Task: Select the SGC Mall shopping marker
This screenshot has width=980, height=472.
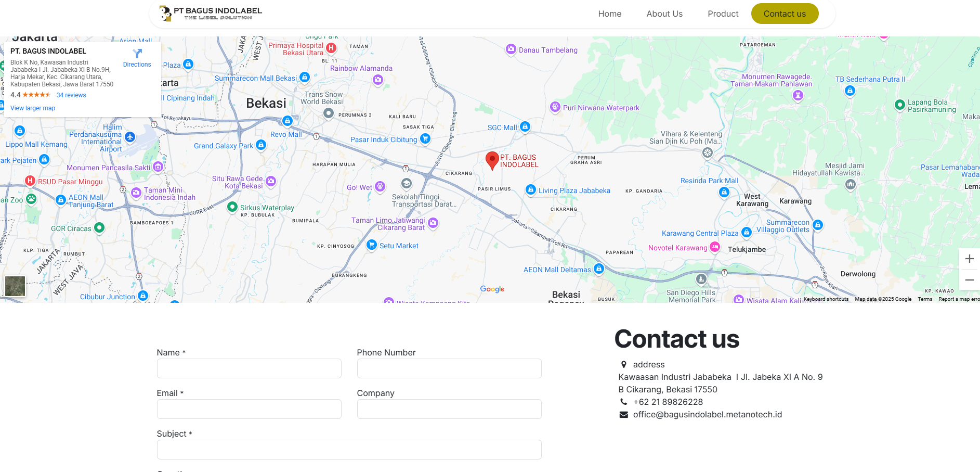Action: (x=525, y=126)
